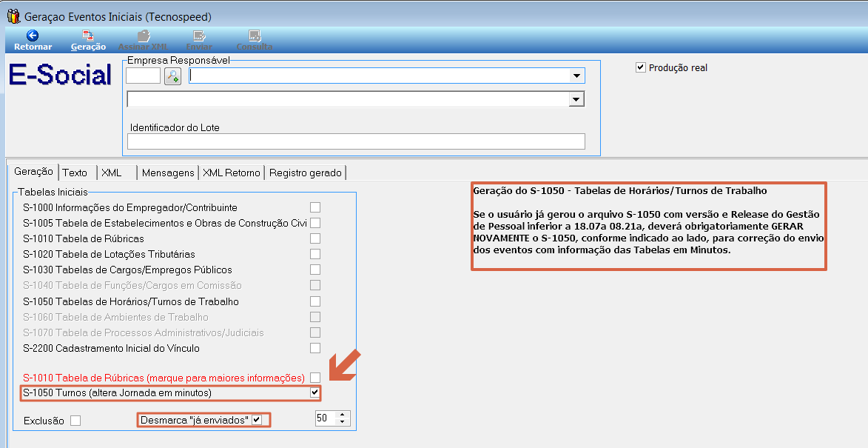The height and width of the screenshot is (448, 868).
Task: Click the Identificador do Lote field
Action: (356, 141)
